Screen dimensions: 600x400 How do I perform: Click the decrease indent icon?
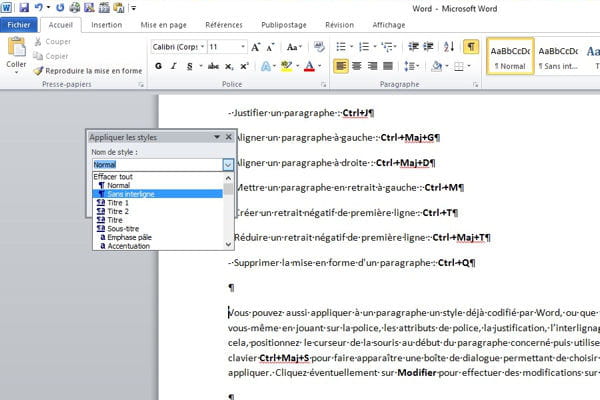click(x=413, y=47)
